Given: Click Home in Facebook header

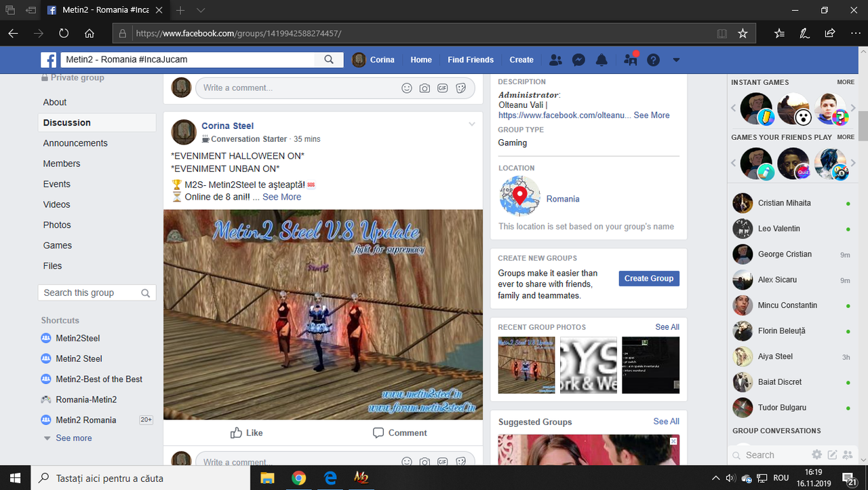Looking at the screenshot, I should pos(421,60).
